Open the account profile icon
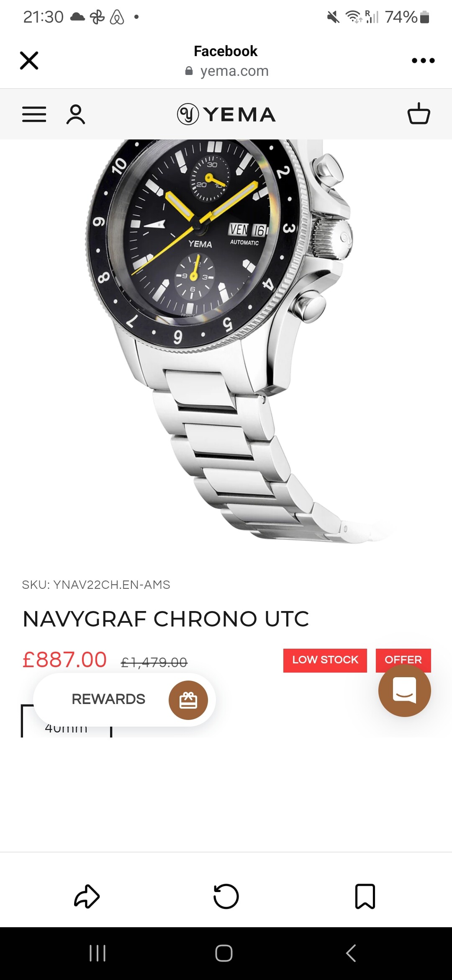 pos(76,114)
